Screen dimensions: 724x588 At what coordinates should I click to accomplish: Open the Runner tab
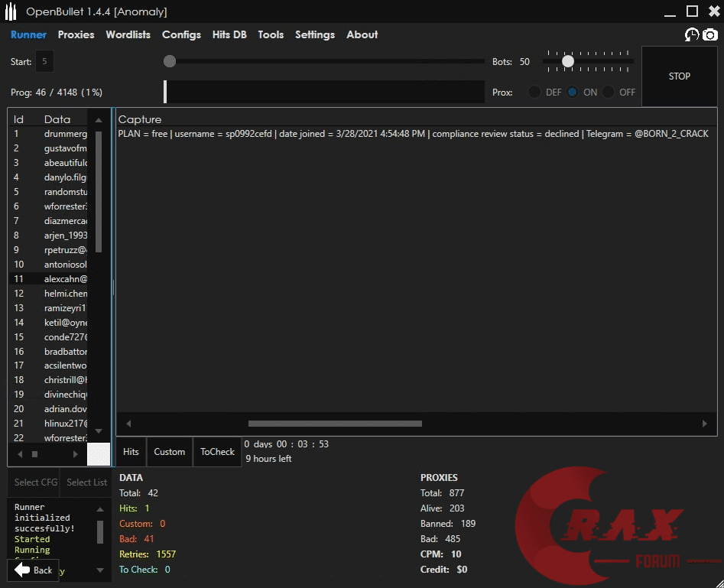pyautogui.click(x=28, y=34)
